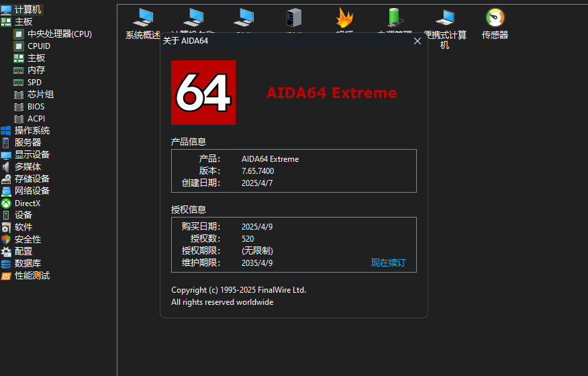The height and width of the screenshot is (376, 588).
Task: Collapse the top-level 主板 motherboard category
Action: pos(23,21)
